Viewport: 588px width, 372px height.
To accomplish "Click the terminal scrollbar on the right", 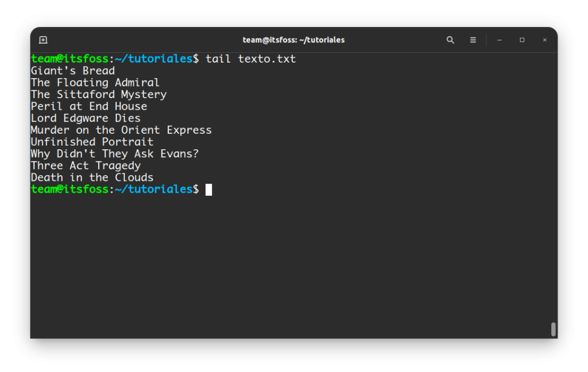I will click(553, 330).
